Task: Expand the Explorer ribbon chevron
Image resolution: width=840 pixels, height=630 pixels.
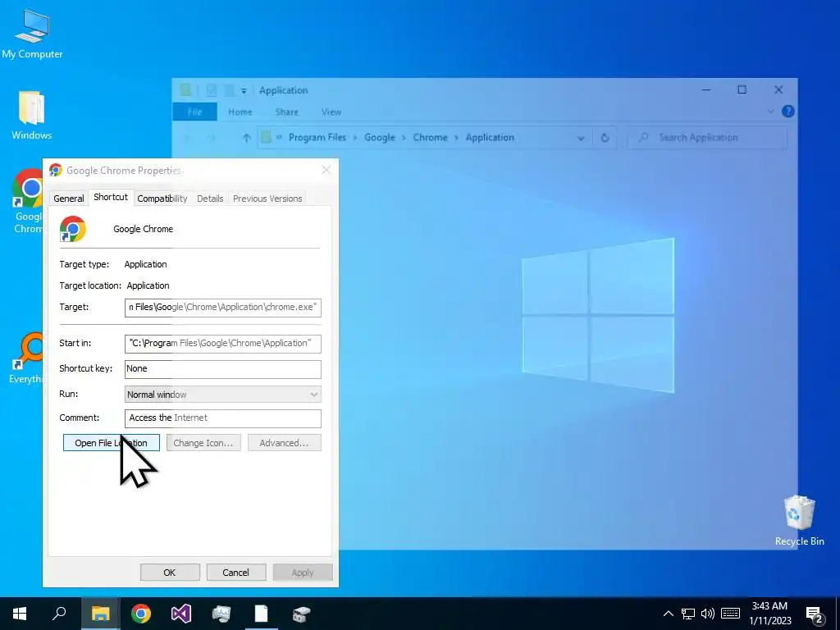Action: pos(770,112)
